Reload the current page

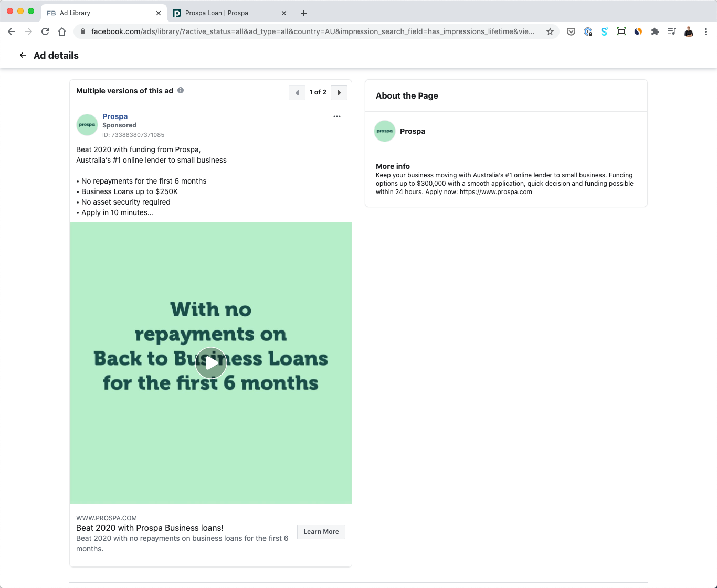pos(45,31)
